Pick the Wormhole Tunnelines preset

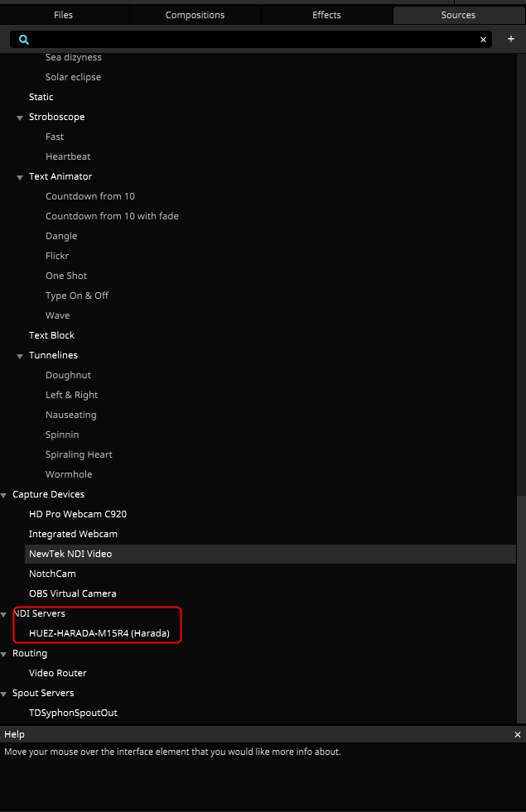pos(69,474)
